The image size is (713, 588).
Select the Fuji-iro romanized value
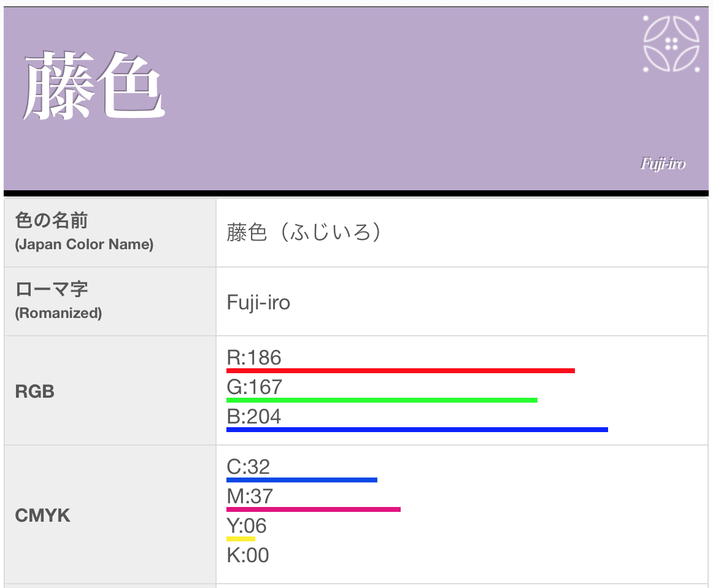(x=258, y=303)
